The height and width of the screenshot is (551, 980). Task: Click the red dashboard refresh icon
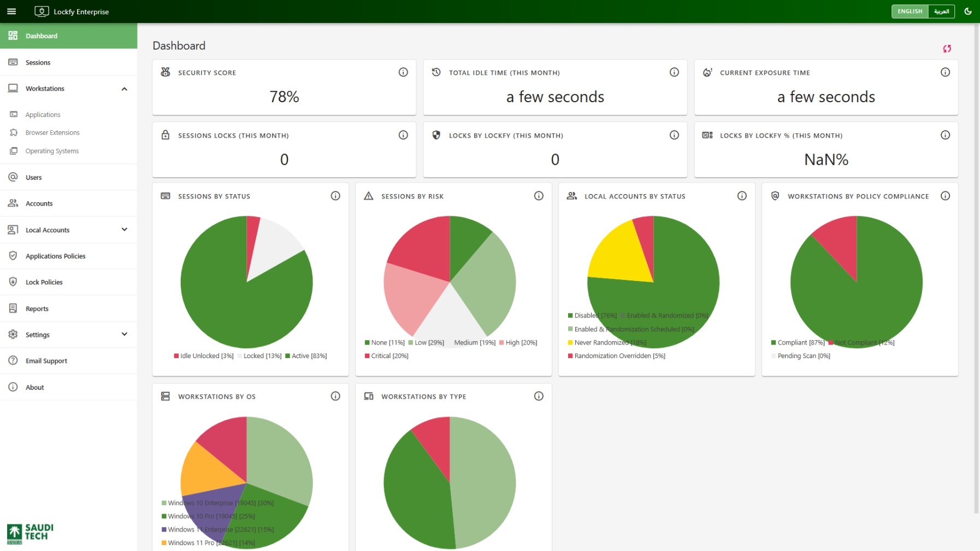coord(947,49)
